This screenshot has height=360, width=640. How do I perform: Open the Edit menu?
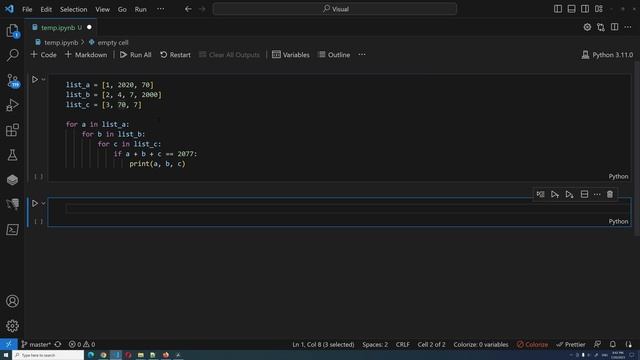(46, 9)
